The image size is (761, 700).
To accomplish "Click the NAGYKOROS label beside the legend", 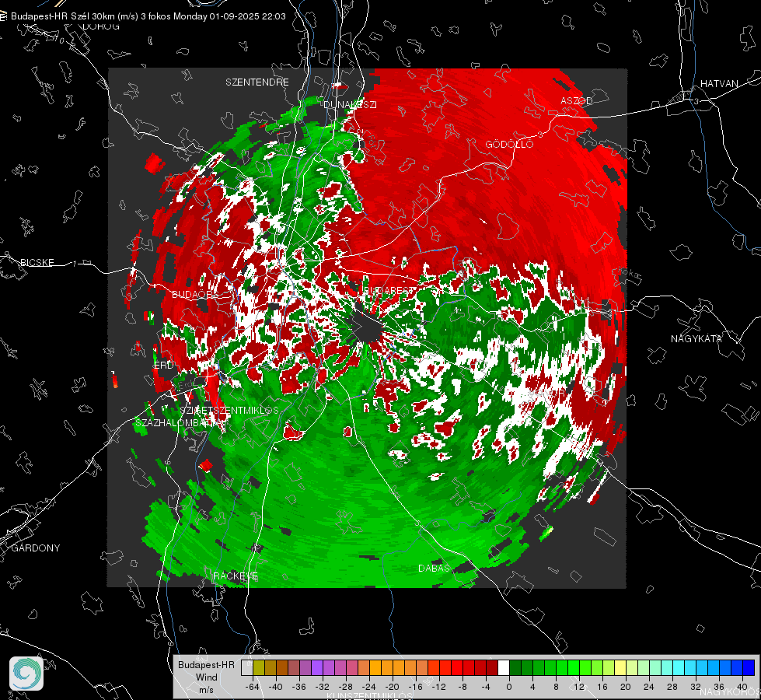I will 731,691.
